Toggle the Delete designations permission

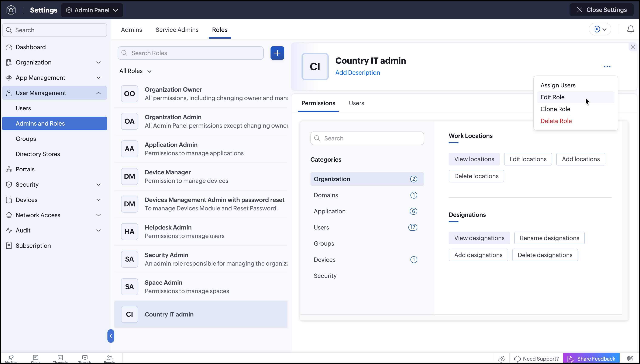tap(545, 255)
